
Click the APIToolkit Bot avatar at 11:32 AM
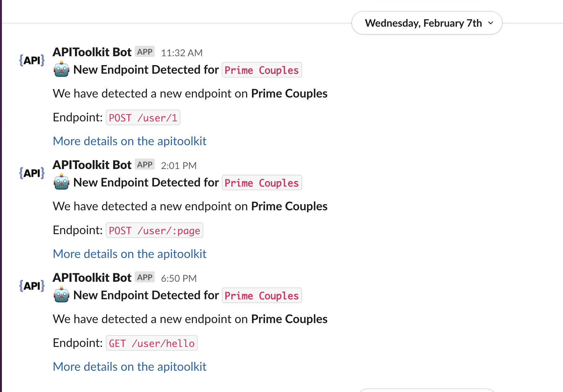tap(32, 60)
